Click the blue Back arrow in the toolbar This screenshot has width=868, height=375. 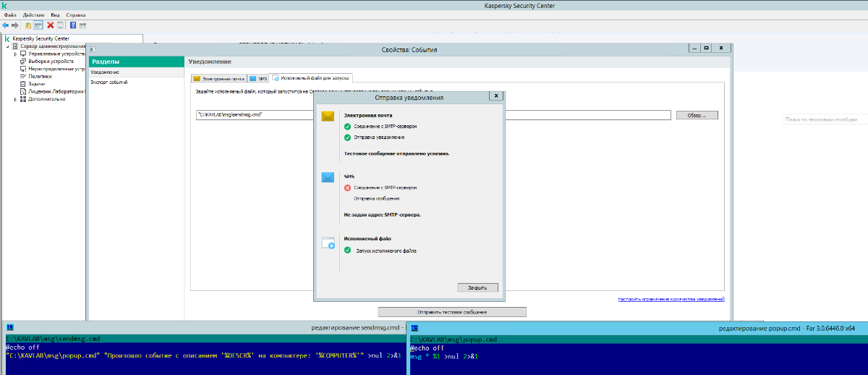6,25
